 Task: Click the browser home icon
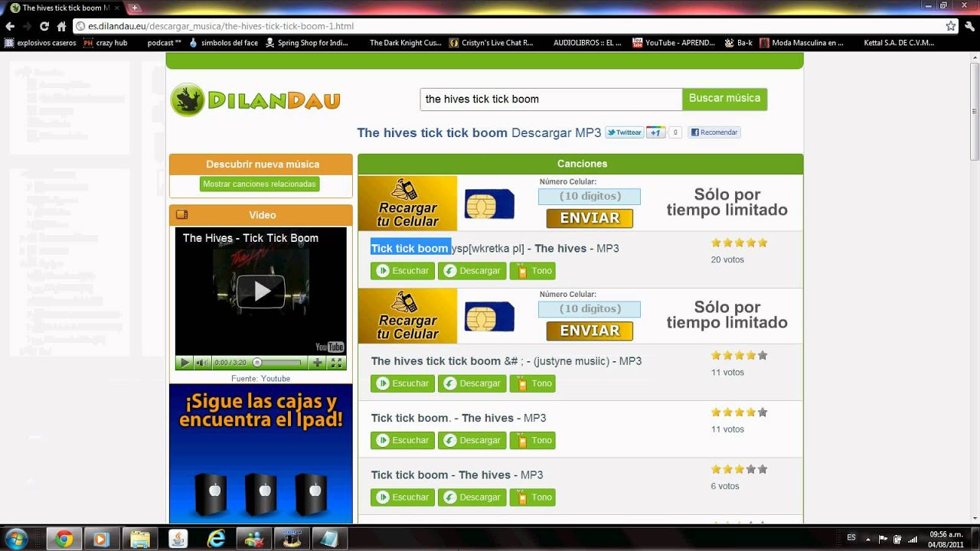61,26
